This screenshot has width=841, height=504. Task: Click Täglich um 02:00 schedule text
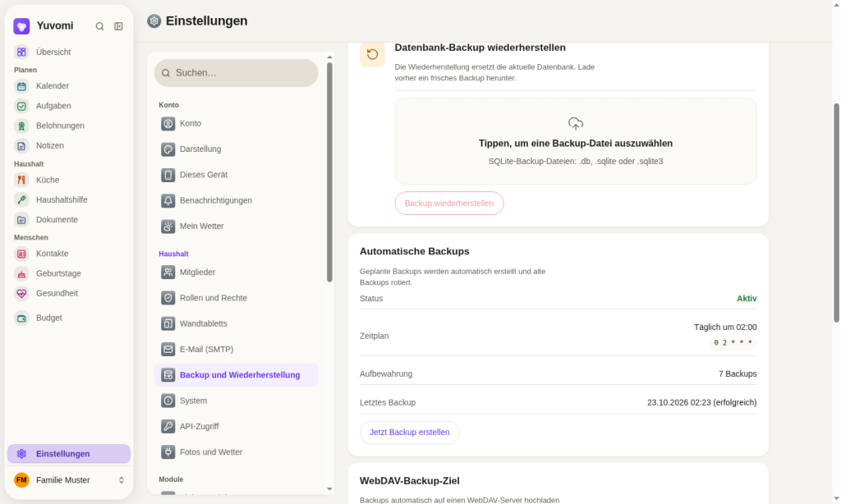point(725,327)
